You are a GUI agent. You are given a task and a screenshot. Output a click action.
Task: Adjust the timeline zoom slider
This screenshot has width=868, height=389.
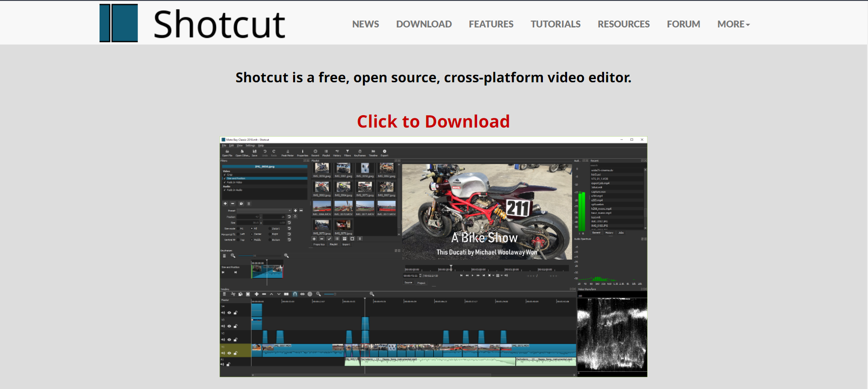point(345,294)
